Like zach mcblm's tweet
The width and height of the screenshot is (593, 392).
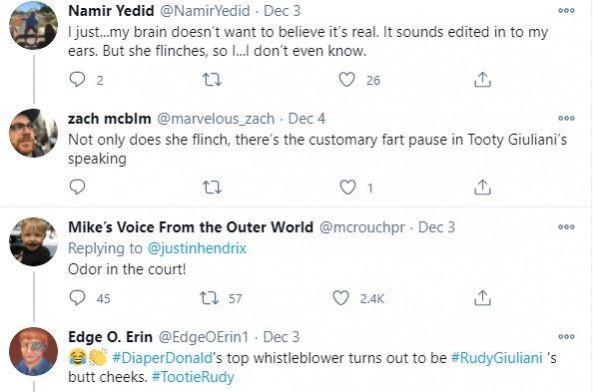347,187
